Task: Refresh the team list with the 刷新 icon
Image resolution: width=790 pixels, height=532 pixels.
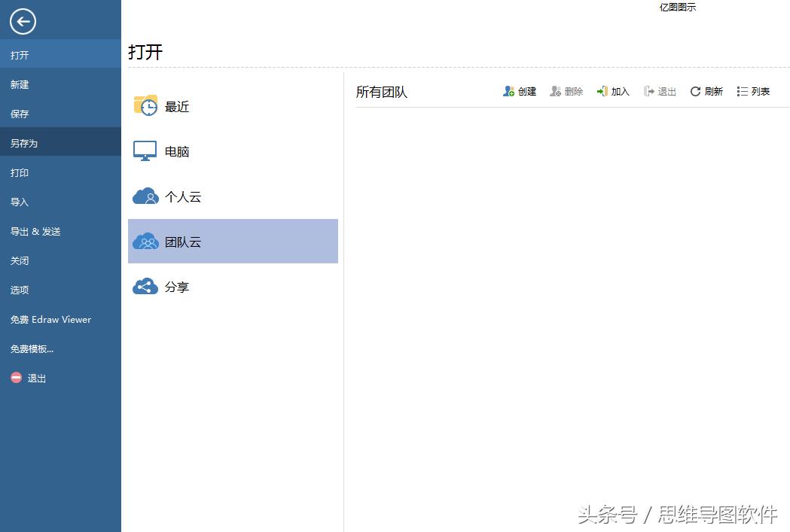Action: (x=706, y=91)
